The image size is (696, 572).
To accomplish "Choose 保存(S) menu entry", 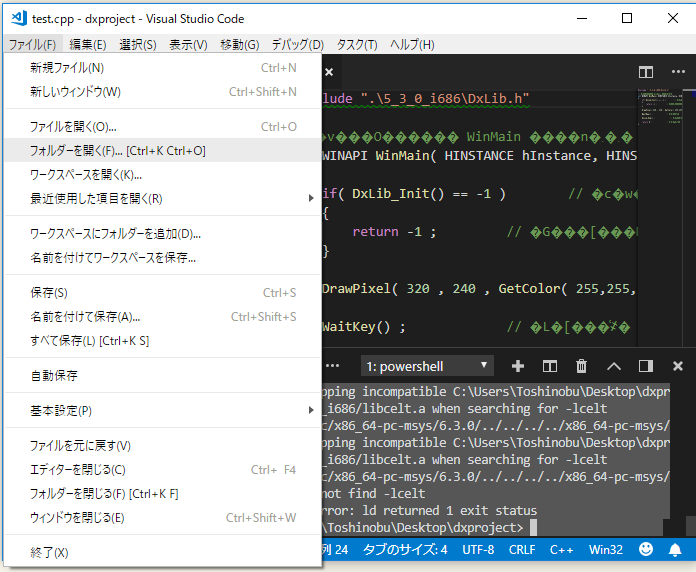I will click(162, 292).
